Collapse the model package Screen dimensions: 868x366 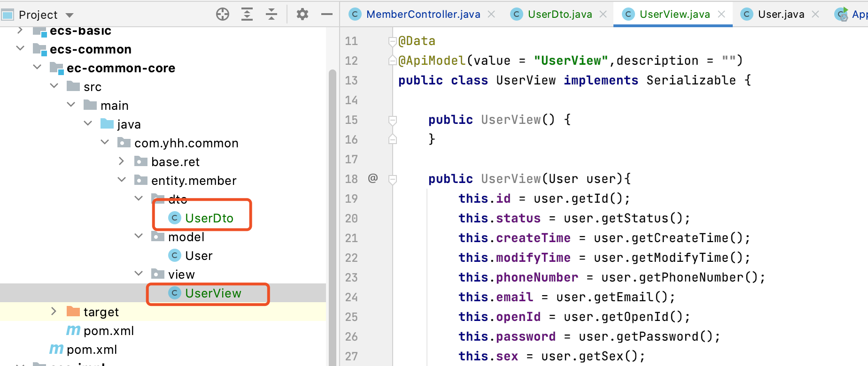click(139, 236)
